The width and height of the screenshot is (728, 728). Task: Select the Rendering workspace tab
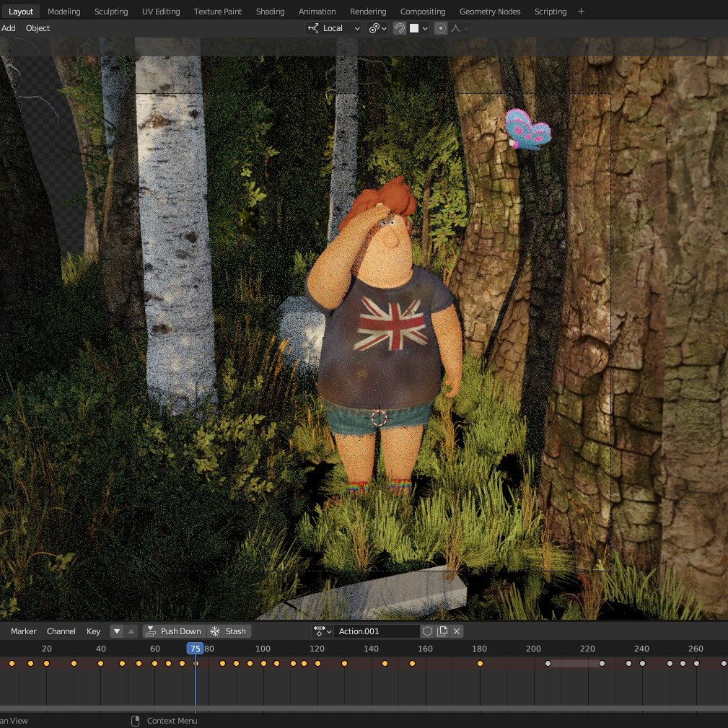[x=368, y=12]
